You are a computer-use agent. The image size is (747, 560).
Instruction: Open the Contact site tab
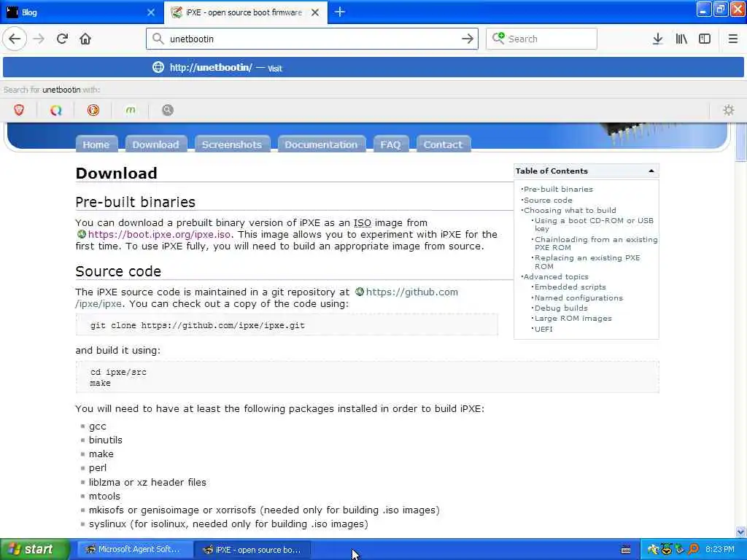443,144
